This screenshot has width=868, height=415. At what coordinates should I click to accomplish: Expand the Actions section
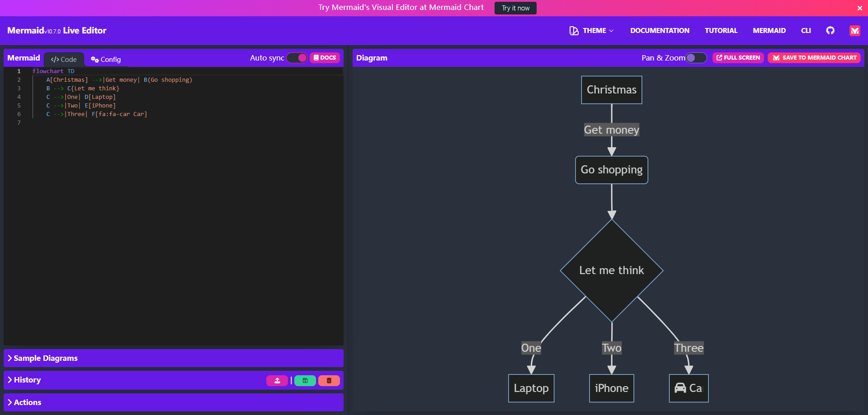174,402
